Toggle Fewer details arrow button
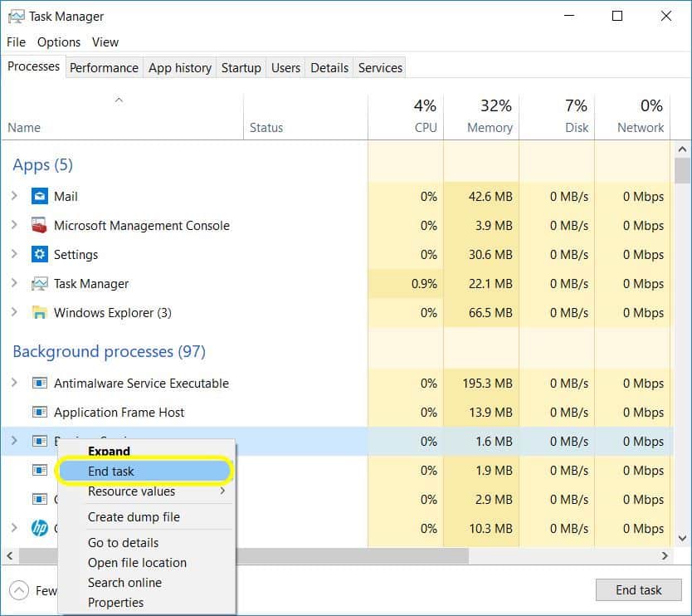692x616 pixels. pyautogui.click(x=19, y=590)
